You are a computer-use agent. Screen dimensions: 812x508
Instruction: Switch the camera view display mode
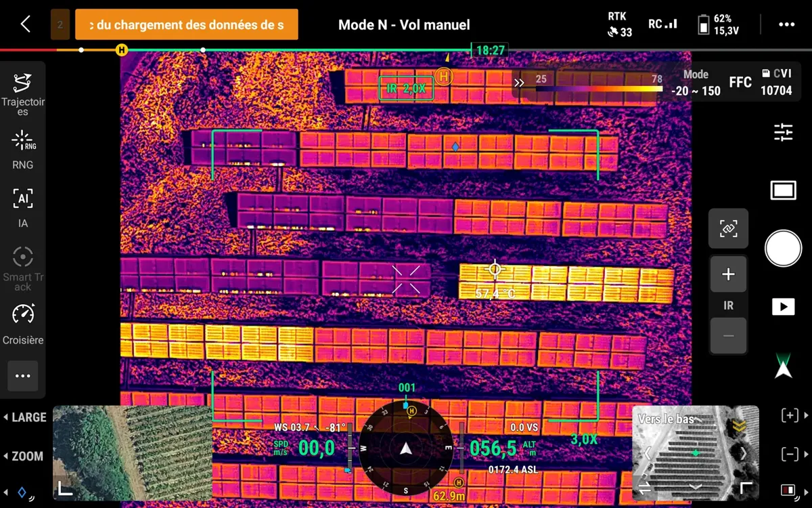tap(783, 190)
